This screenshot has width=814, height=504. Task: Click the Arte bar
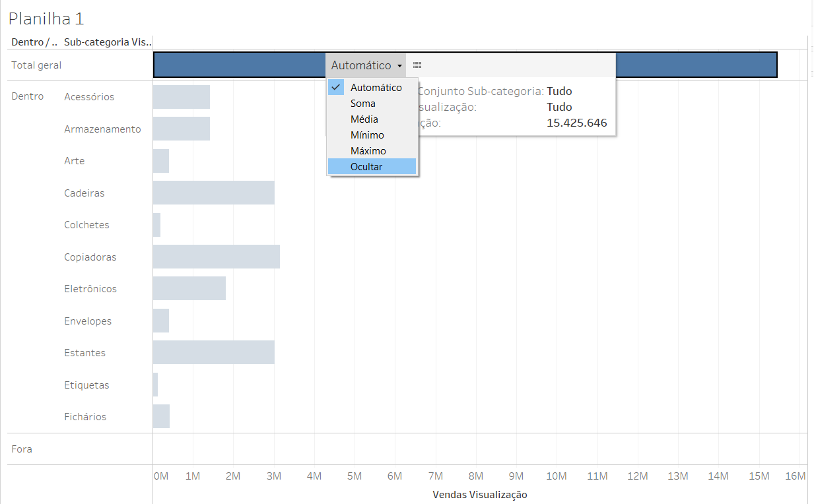click(161, 161)
